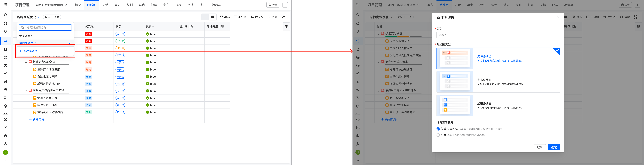Click the clock icon in left screenshot sidebar

point(5,65)
